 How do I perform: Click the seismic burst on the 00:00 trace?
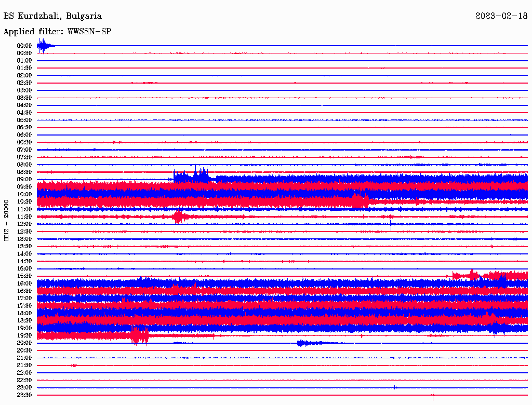[x=45, y=46]
